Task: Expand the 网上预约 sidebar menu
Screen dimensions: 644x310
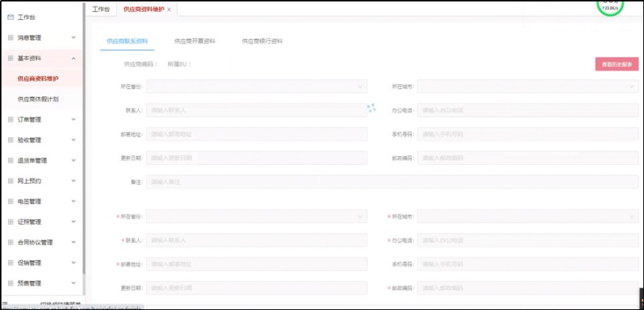Action: point(74,181)
